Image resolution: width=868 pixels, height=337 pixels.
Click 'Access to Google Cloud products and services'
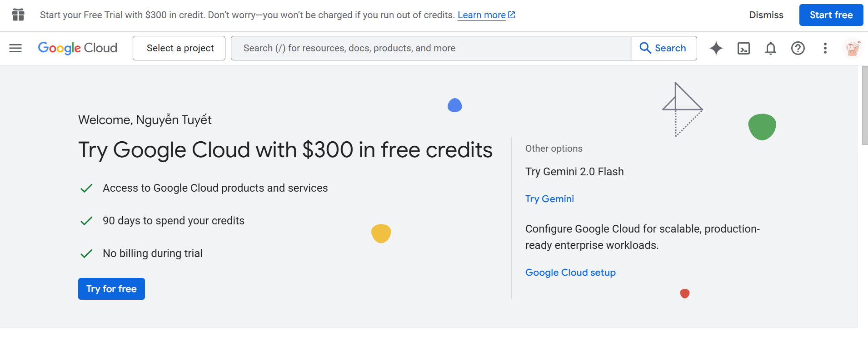215,188
